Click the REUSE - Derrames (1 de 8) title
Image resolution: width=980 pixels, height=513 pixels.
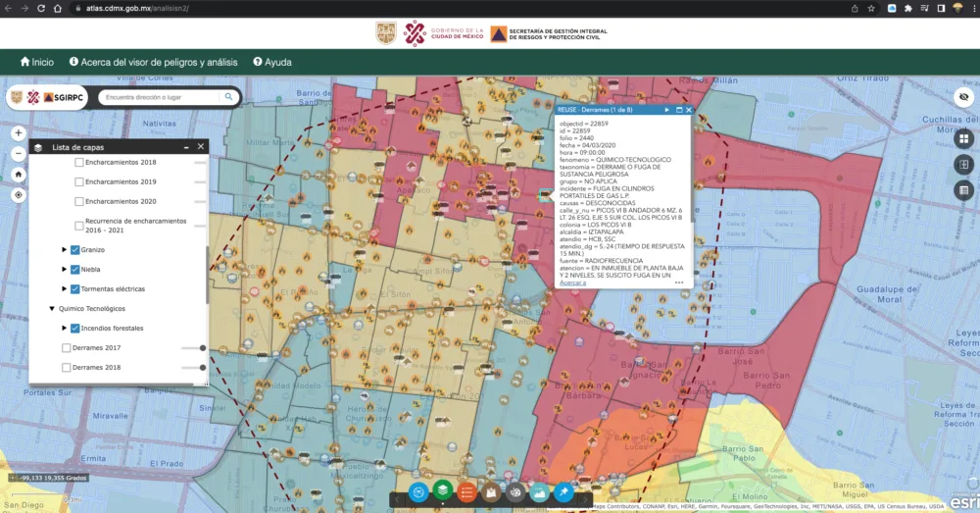coord(595,110)
